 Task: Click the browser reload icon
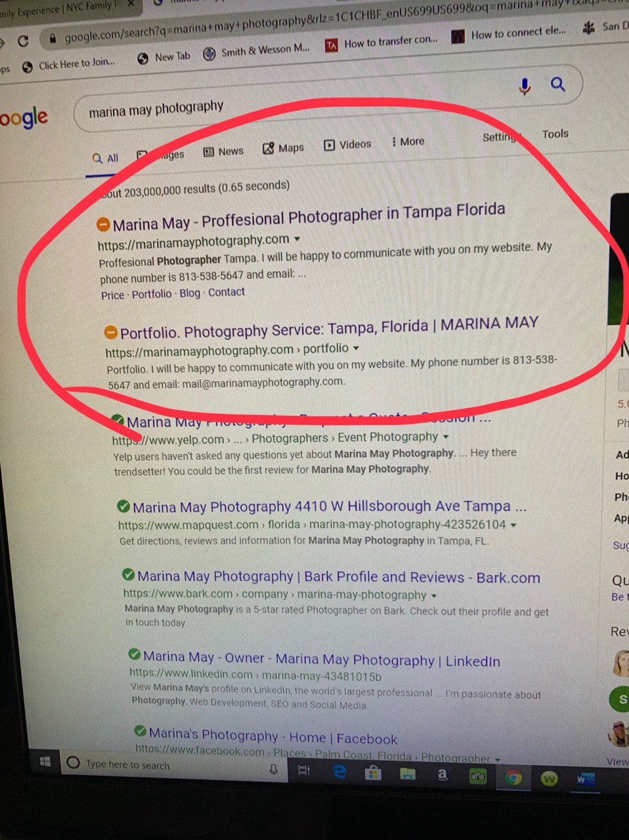23,41
